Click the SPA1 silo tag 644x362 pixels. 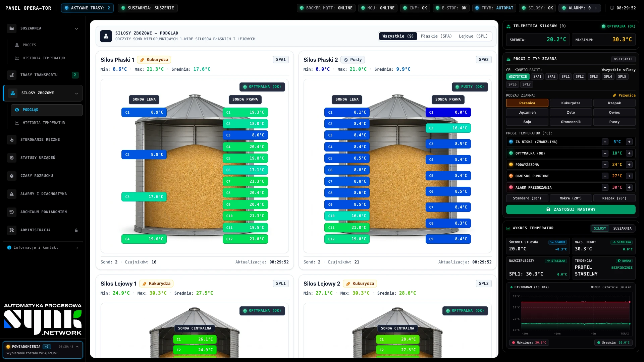tap(281, 60)
